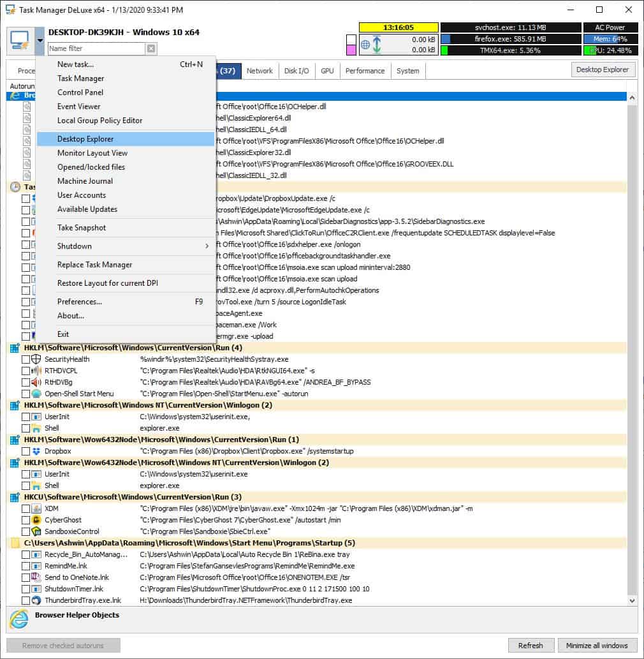Viewport: 644px width, 659px height.
Task: Check the RTHDVCPL autorun checkbox
Action: tap(26, 371)
